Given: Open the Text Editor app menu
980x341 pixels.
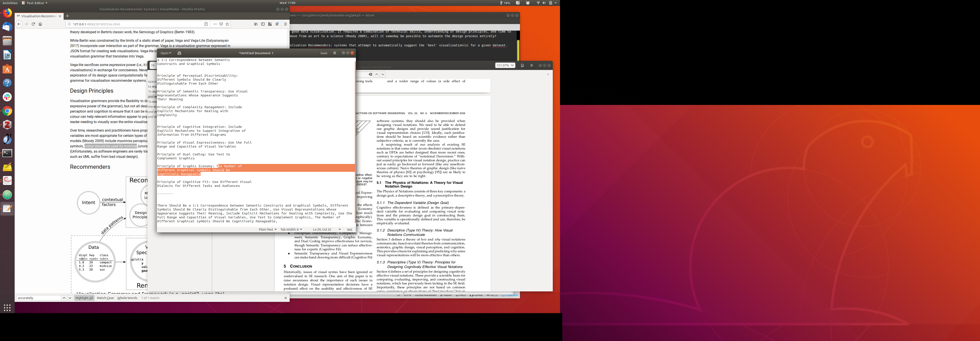Looking at the screenshot, I should tap(35, 3).
